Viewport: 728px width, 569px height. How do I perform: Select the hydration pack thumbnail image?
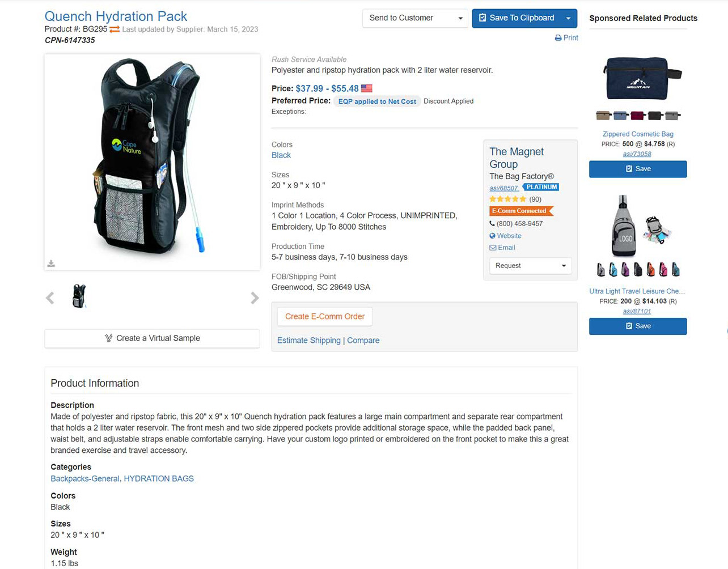[79, 296]
